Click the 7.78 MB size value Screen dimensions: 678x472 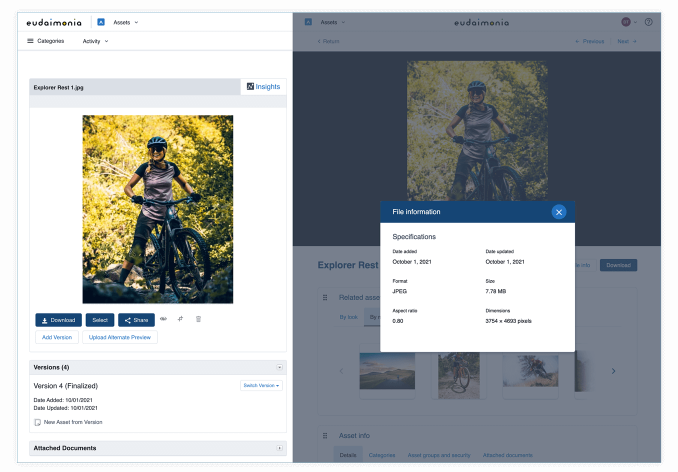pyautogui.click(x=496, y=291)
